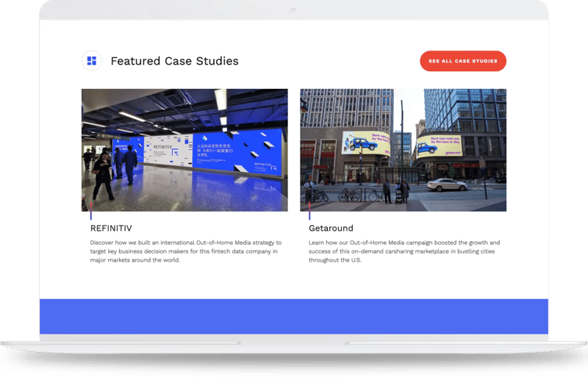This screenshot has width=588, height=377.
Task: Open See All Case Studies button
Action: click(463, 61)
